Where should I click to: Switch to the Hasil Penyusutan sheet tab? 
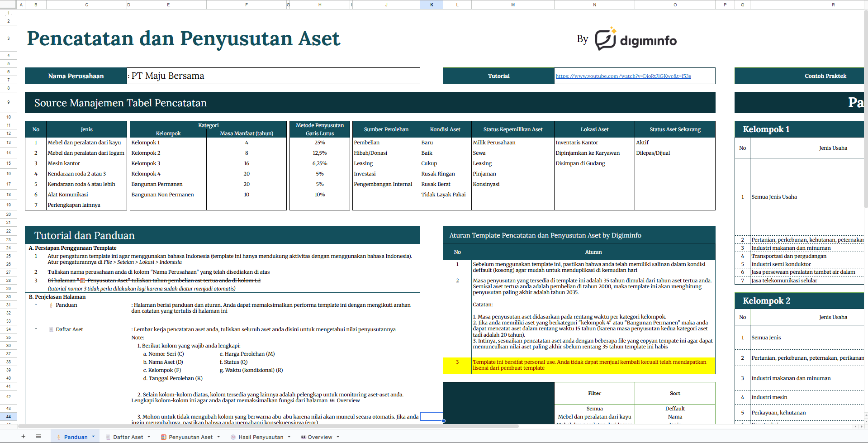coord(261,437)
